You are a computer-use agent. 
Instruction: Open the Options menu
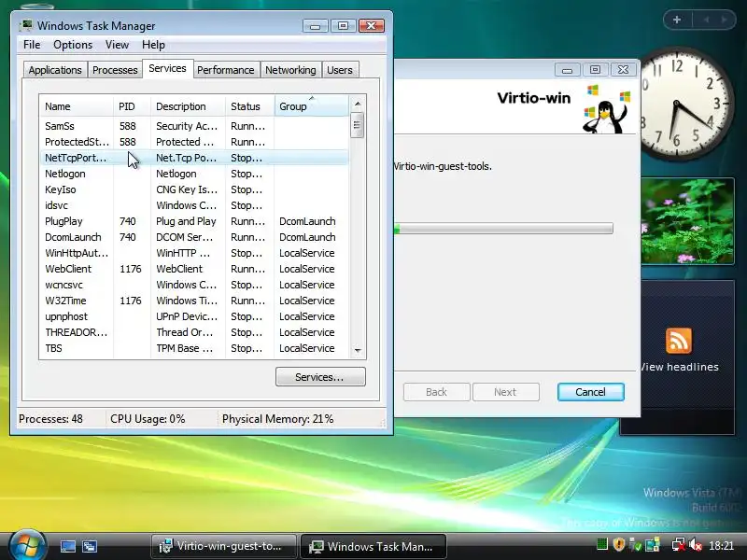(73, 45)
